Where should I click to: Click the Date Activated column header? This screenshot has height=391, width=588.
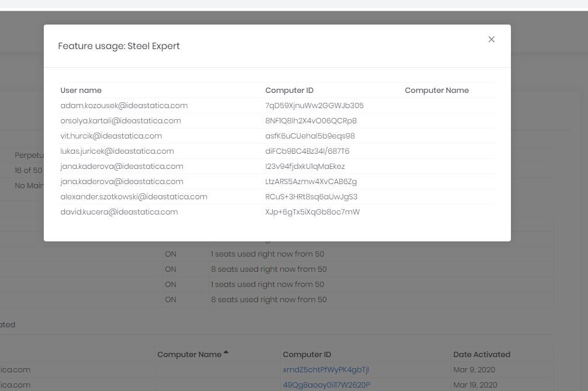point(482,354)
